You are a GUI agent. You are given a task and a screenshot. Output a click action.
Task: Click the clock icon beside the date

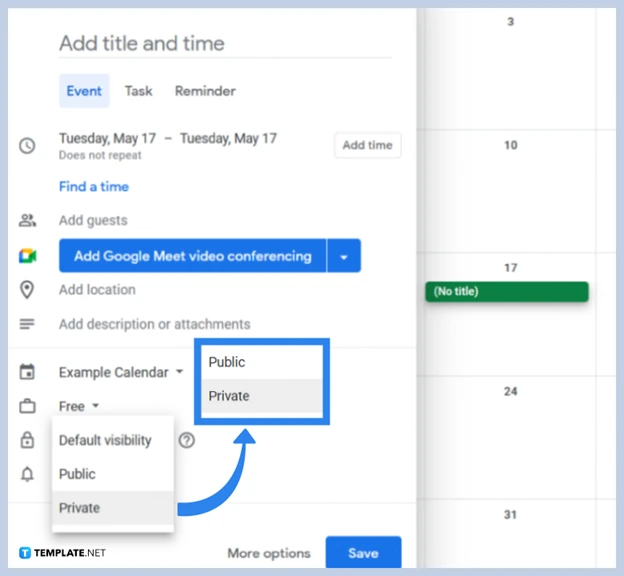(27, 146)
